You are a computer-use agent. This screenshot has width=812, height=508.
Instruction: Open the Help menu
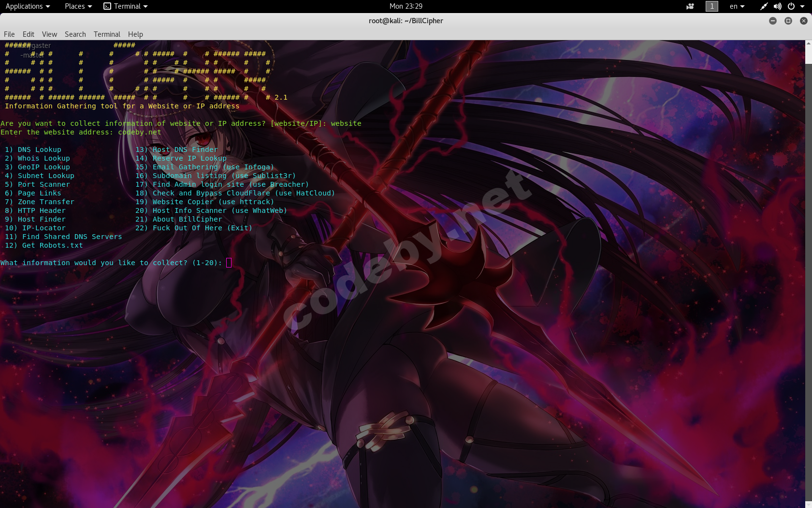tap(135, 34)
